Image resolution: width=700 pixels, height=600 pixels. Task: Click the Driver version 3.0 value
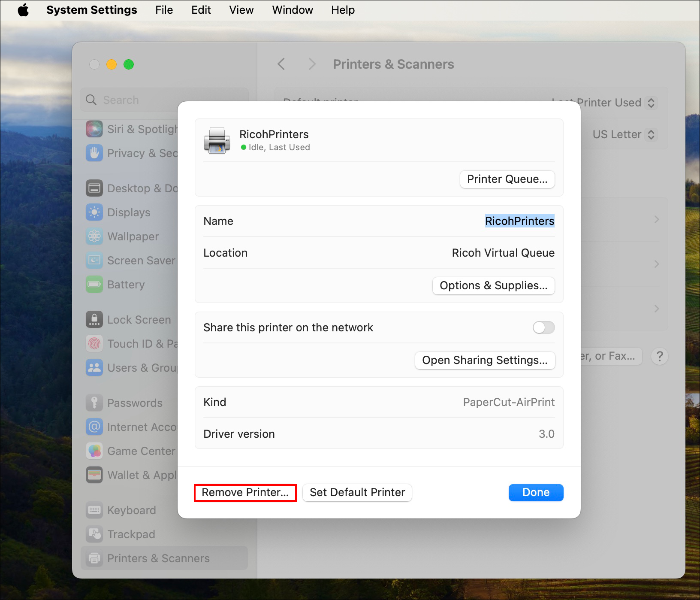tap(546, 434)
